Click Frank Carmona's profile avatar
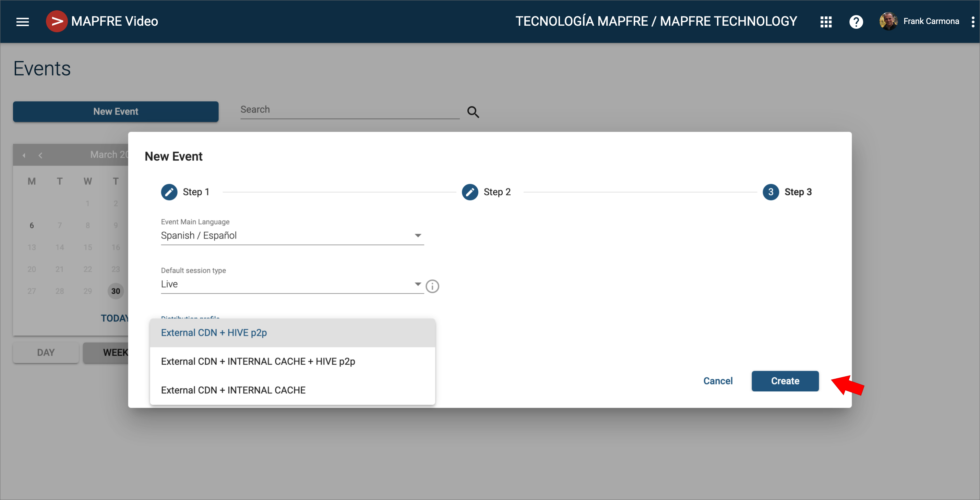The image size is (980, 500). (x=888, y=21)
